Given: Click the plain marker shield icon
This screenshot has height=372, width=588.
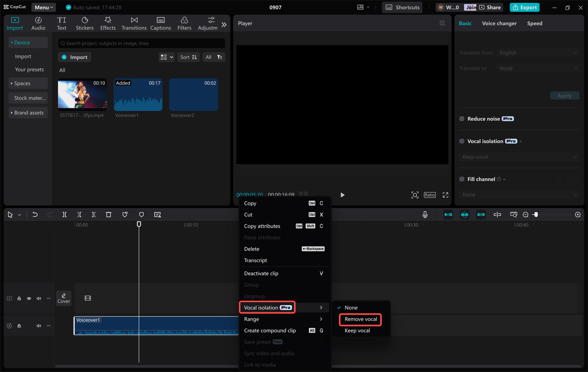Looking at the screenshot, I should point(141,214).
